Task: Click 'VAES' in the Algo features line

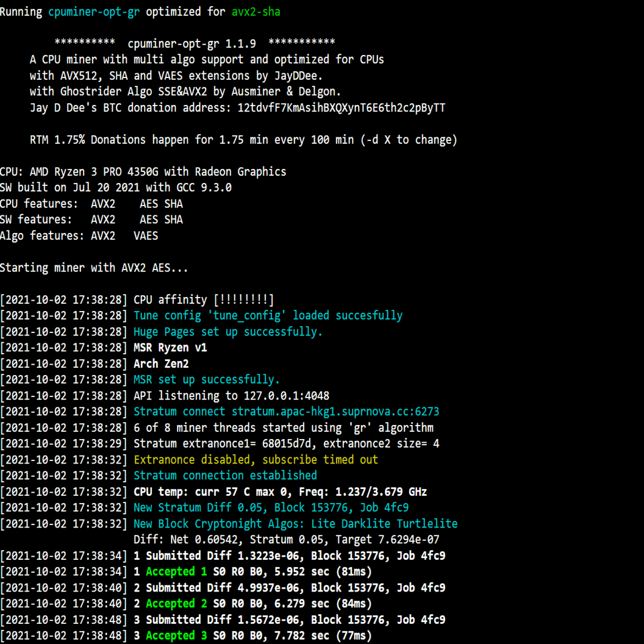Action: 146,236
